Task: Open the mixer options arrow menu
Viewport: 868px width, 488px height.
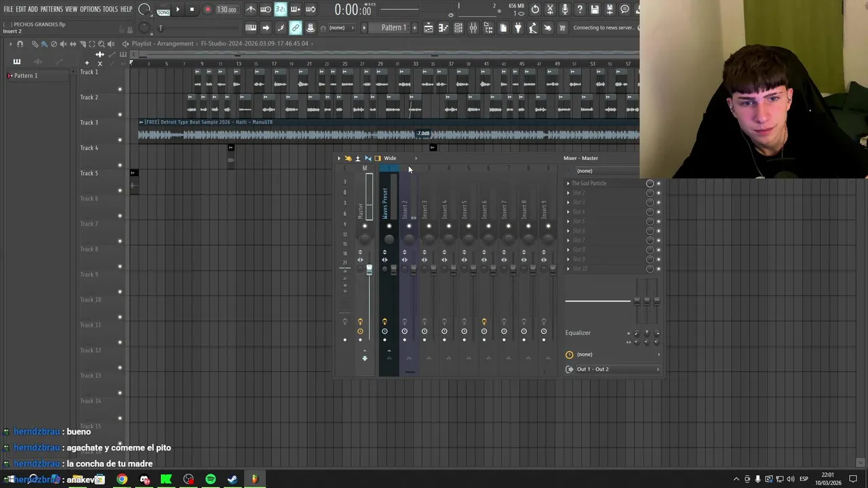Action: pos(339,158)
